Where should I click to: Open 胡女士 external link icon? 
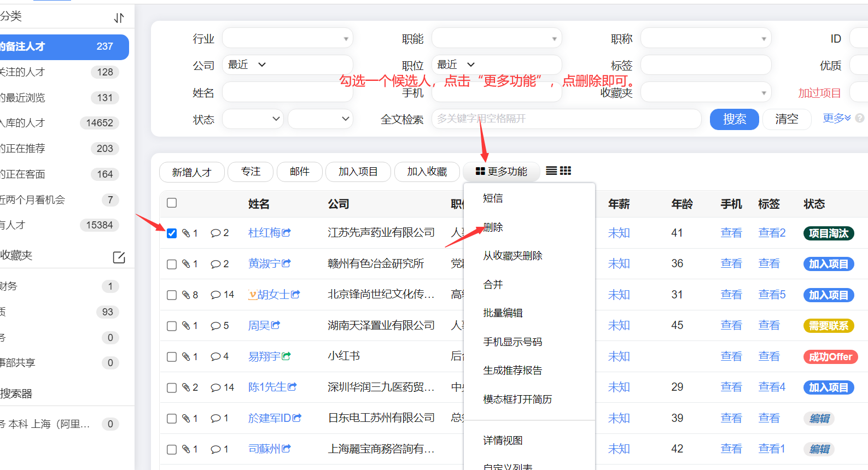coord(296,295)
